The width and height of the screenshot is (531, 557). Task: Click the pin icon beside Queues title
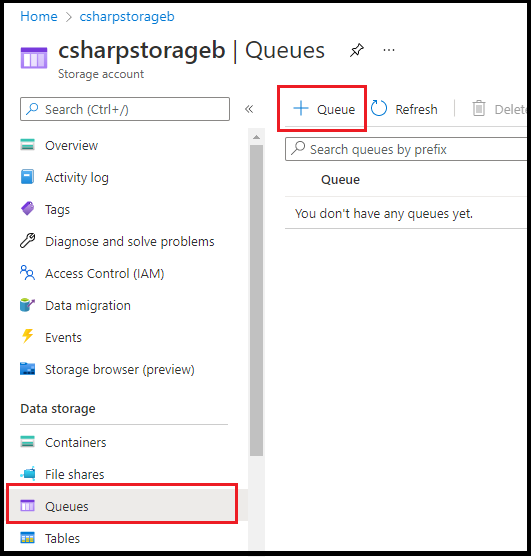point(357,50)
